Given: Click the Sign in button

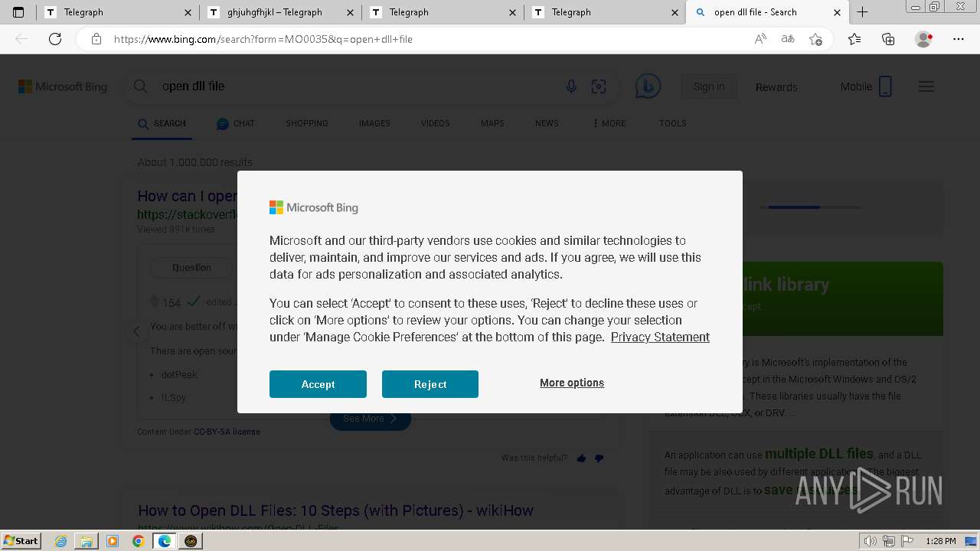Looking at the screenshot, I should pyautogui.click(x=709, y=86).
